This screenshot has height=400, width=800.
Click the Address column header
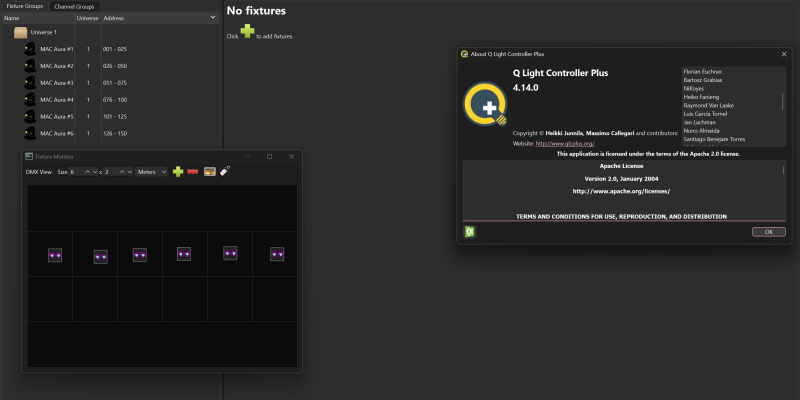pyautogui.click(x=160, y=18)
